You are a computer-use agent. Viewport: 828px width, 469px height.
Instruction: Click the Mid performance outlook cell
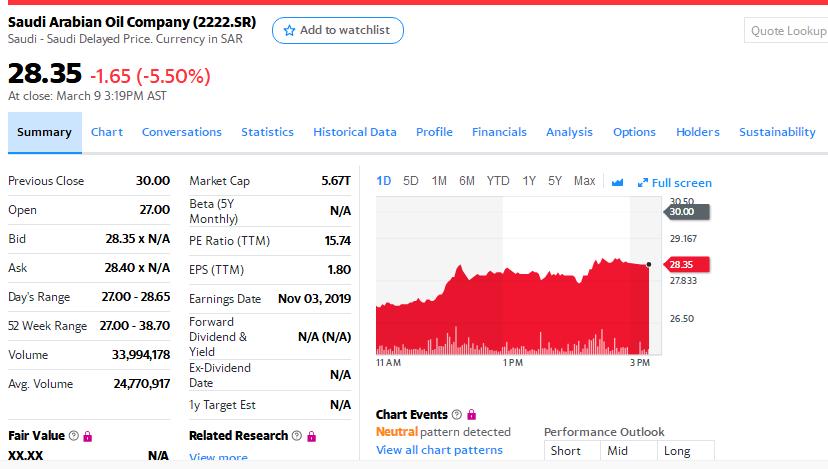pyautogui.click(x=629, y=451)
